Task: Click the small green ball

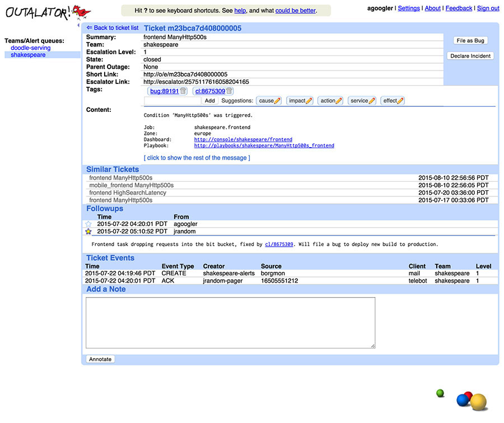Action: 440,393
